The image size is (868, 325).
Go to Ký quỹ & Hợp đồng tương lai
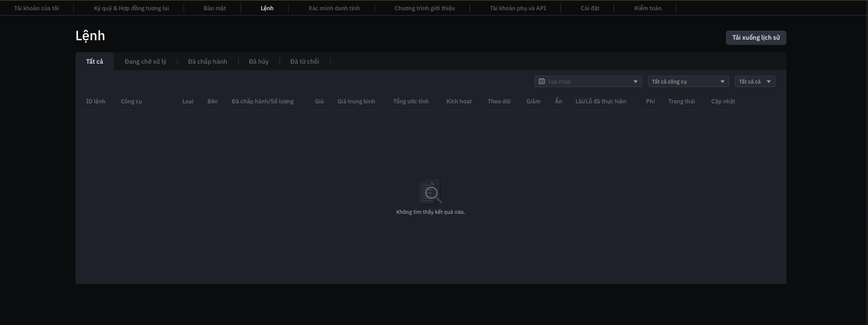click(x=131, y=8)
